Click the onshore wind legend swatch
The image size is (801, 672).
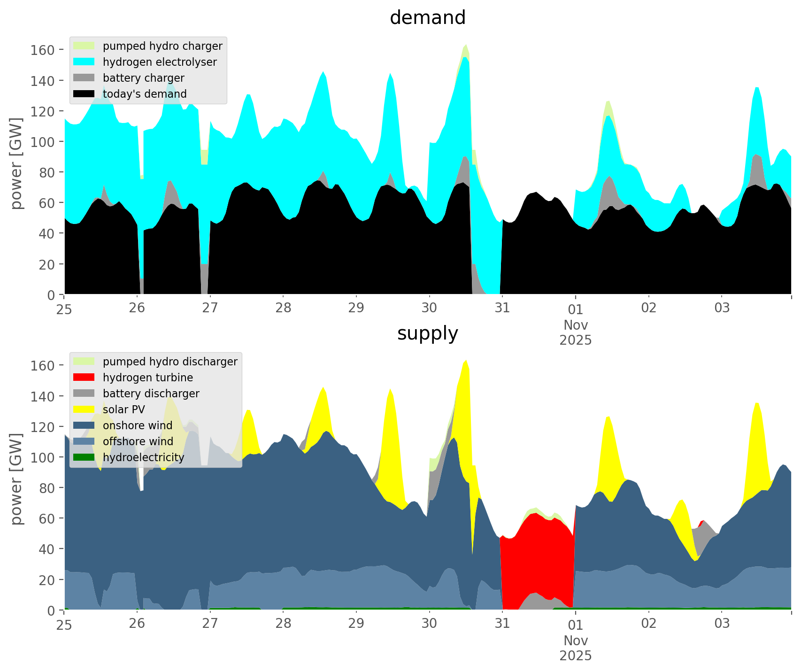(x=84, y=425)
